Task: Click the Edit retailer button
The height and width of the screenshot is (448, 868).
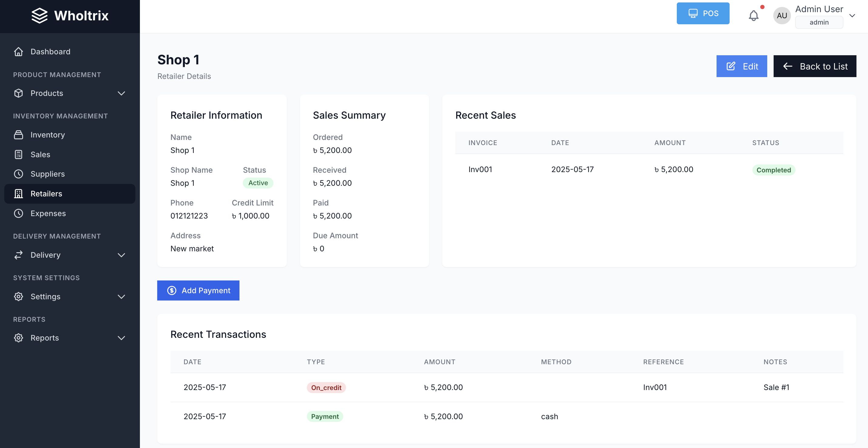Action: click(741, 66)
